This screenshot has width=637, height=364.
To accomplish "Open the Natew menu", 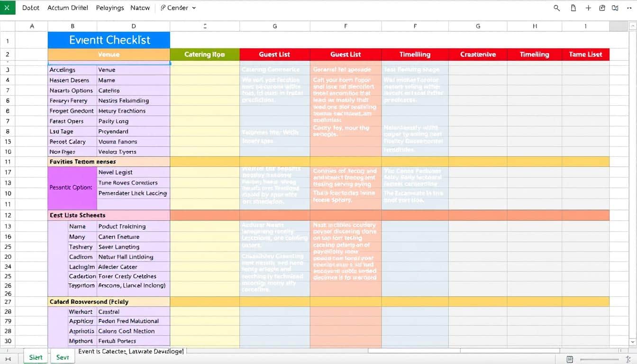I will pyautogui.click(x=140, y=8).
